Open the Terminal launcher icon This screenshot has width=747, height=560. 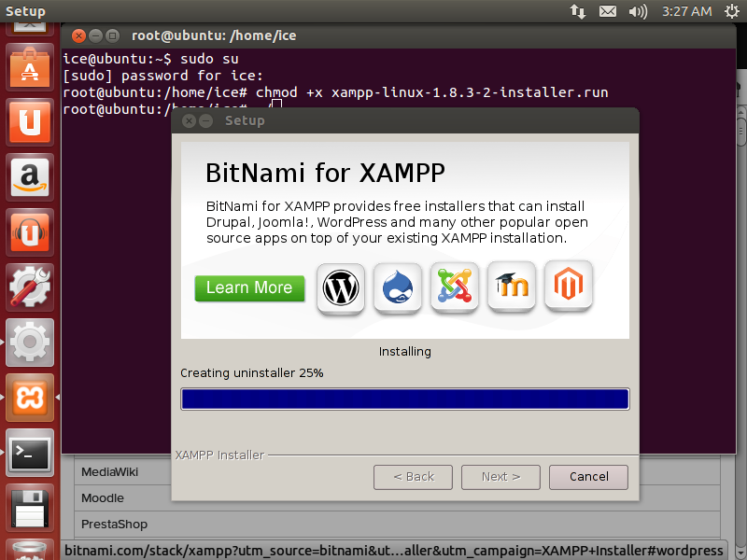tap(30, 453)
